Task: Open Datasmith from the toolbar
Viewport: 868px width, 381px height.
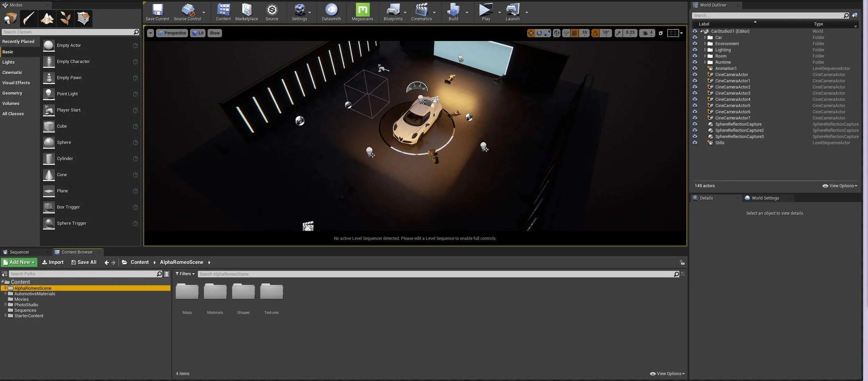Action: 331,10
